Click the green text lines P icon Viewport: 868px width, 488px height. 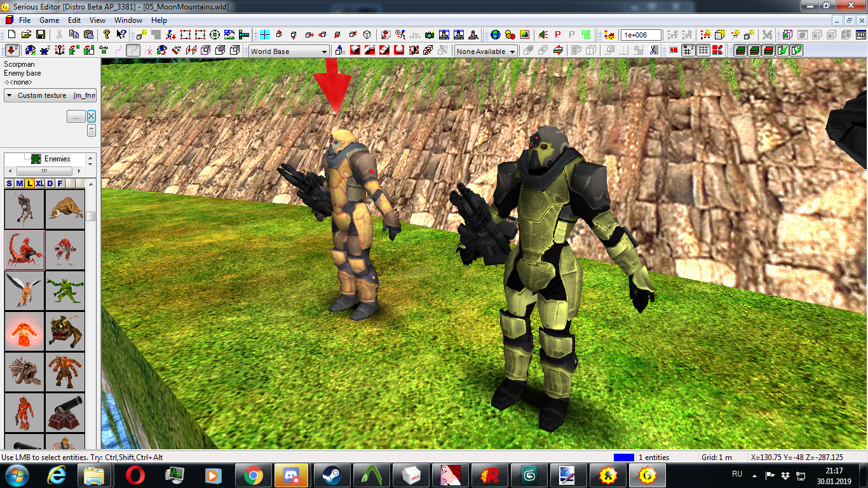pos(587,34)
